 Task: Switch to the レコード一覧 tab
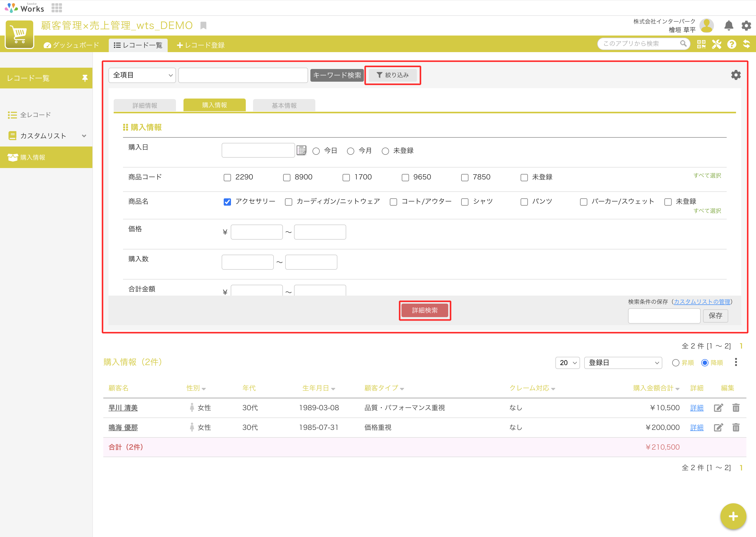point(138,45)
